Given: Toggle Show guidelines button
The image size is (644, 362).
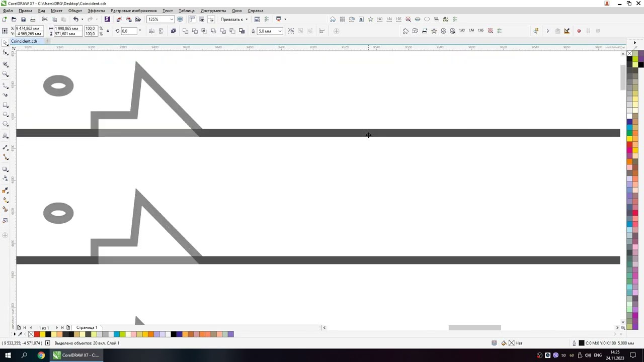Looking at the screenshot, I should point(211,20).
